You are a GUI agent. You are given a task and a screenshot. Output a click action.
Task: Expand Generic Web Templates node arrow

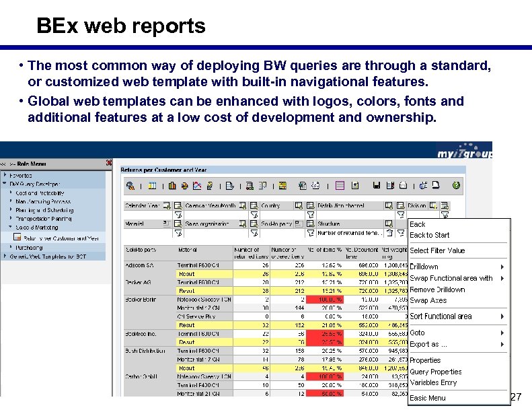tap(5, 256)
